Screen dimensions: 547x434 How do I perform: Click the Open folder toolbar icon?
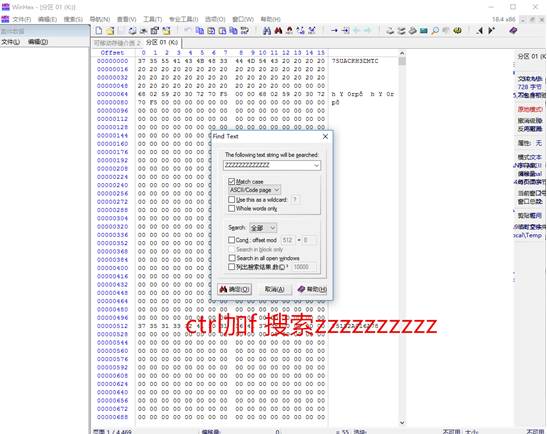pyautogui.click(x=110, y=31)
